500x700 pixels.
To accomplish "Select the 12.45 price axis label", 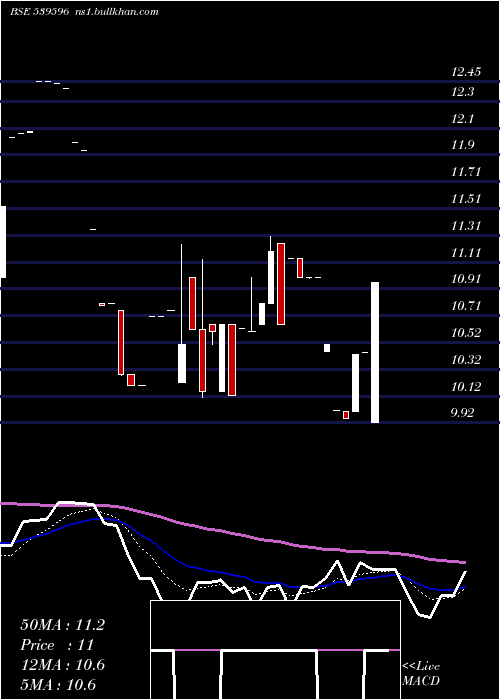I will coord(466,71).
